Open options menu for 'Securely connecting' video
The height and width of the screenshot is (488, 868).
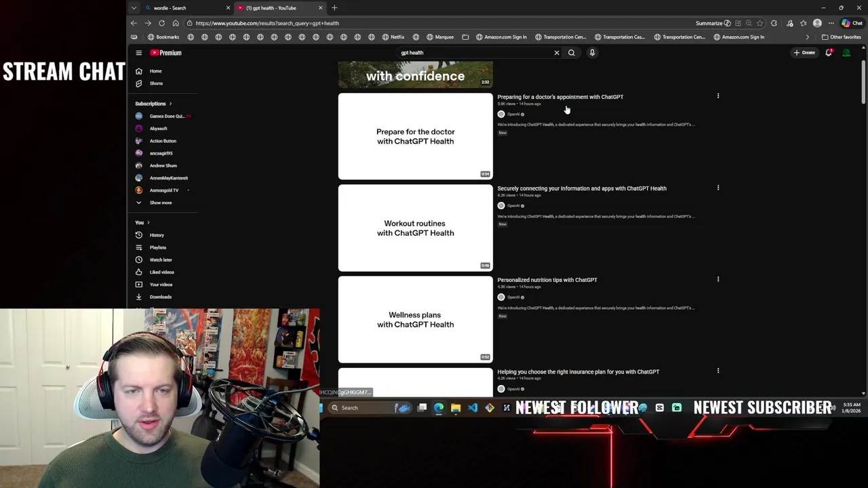[718, 188]
